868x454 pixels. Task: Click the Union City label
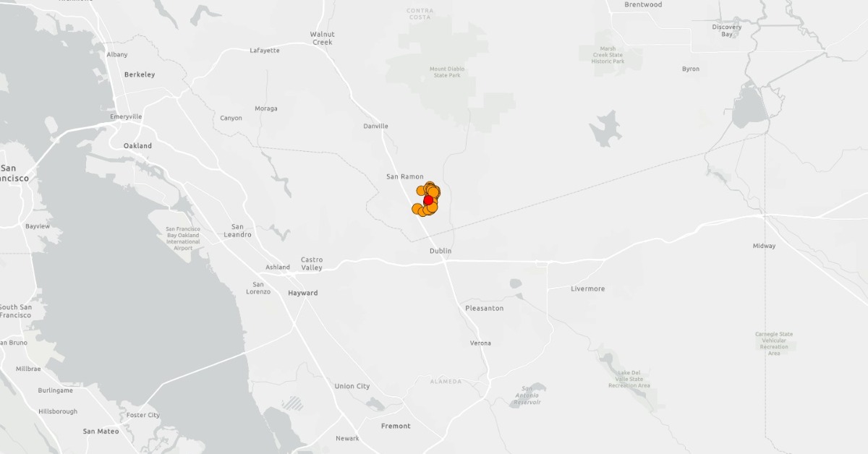pos(352,386)
